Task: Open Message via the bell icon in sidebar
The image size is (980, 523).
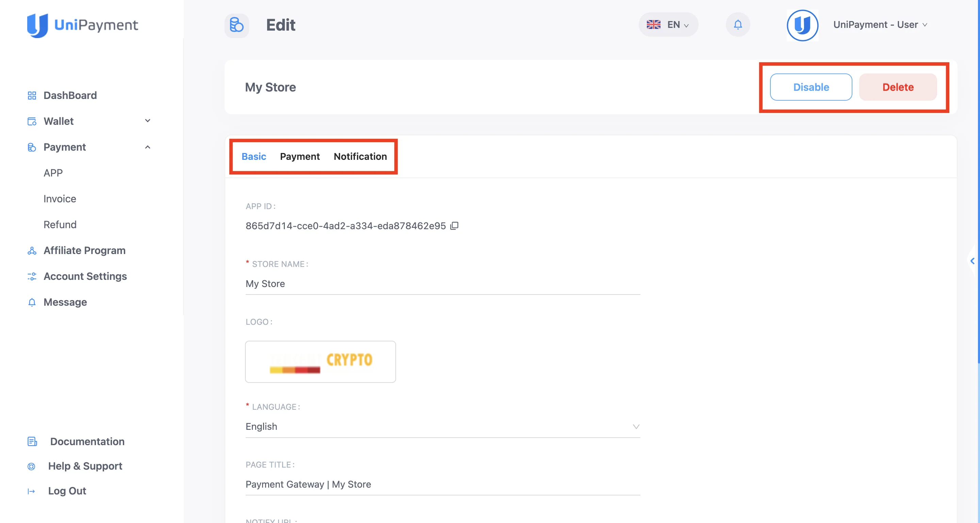Action: 32,302
